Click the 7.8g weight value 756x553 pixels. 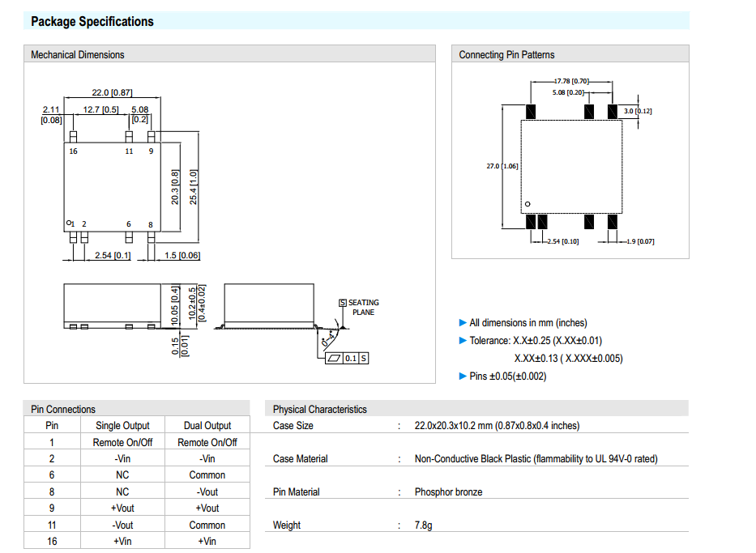pos(423,525)
